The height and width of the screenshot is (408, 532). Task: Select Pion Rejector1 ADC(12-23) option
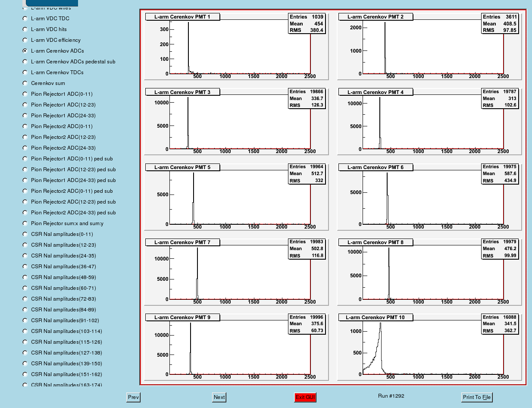coord(25,105)
